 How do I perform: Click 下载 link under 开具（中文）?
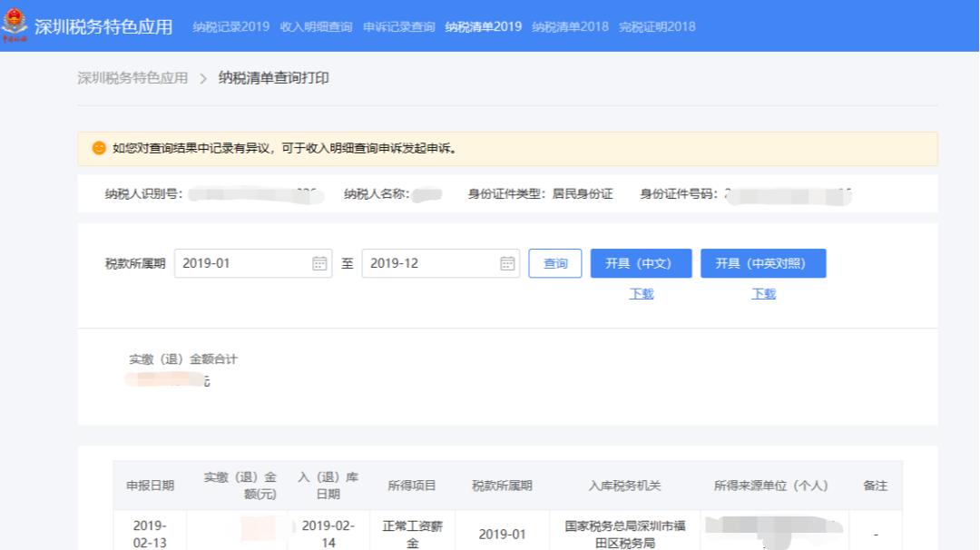click(x=642, y=294)
